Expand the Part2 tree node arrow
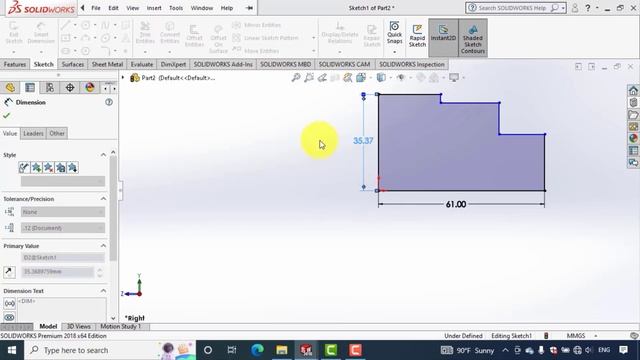 [123, 77]
